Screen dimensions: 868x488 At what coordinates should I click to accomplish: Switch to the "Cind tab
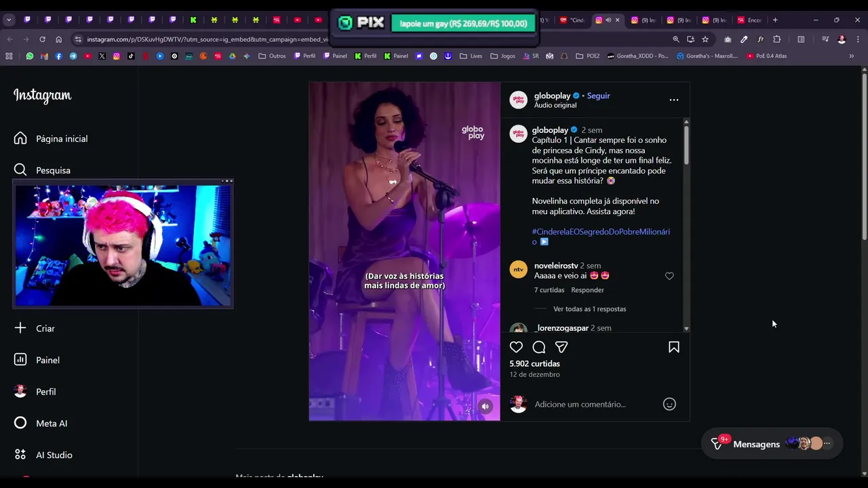tap(572, 20)
